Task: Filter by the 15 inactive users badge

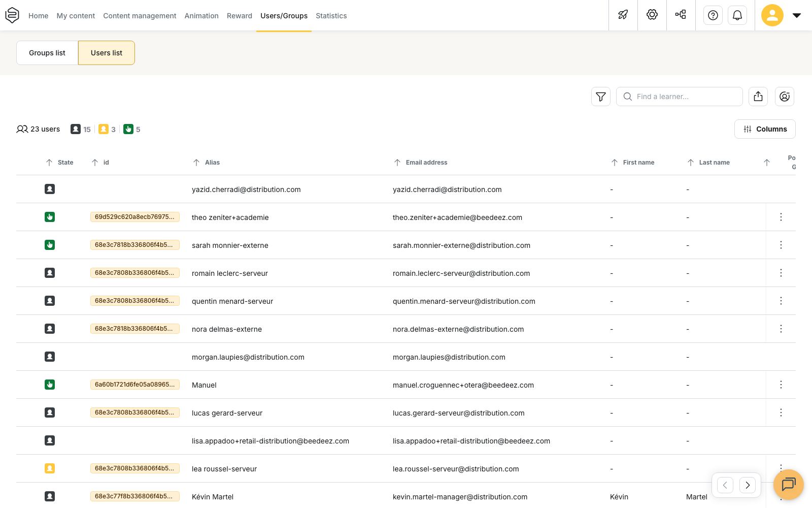Action: coord(81,129)
